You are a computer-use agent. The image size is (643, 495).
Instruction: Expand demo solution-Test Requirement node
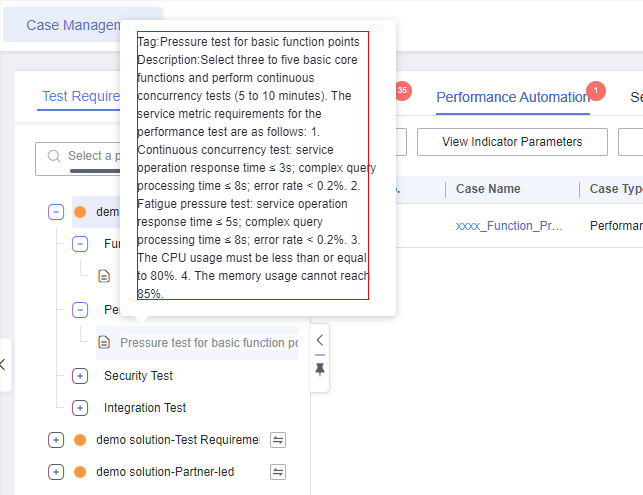tap(56, 440)
